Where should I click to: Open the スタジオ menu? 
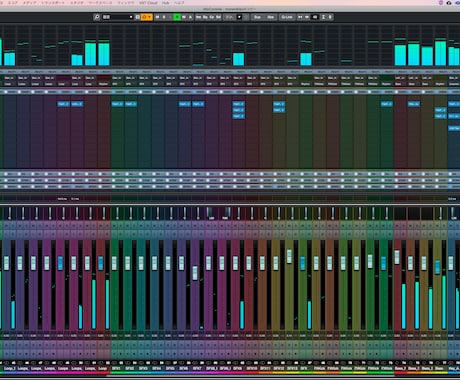[x=77, y=3]
